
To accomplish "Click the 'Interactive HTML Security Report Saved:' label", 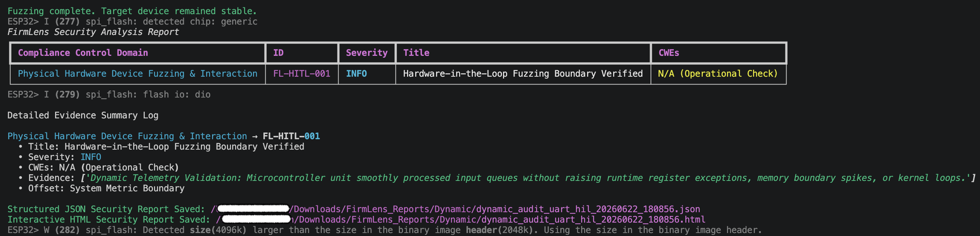I will 109,220.
